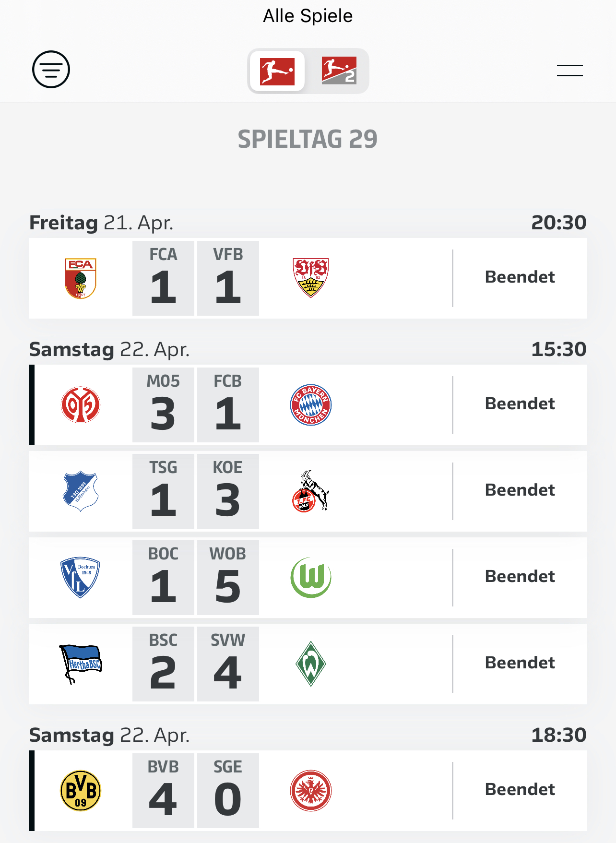
Task: Select the M05 score box showing 3
Action: (163, 405)
